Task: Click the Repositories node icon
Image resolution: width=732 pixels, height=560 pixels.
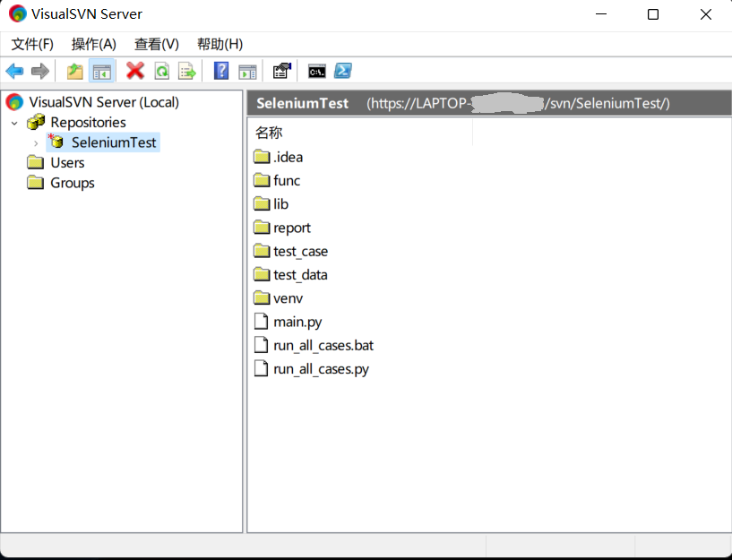Action: pos(36,122)
